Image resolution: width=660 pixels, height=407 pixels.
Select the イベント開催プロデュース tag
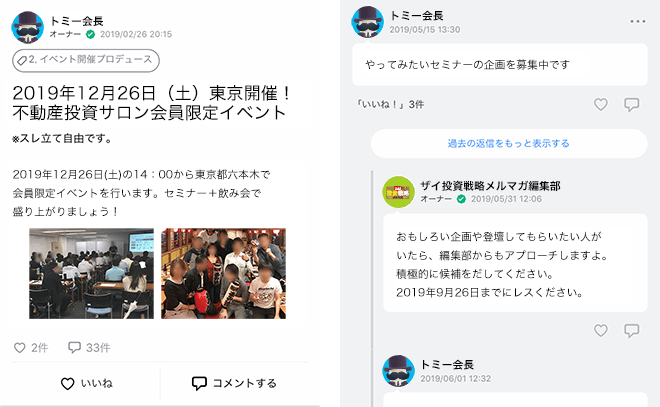[86, 60]
